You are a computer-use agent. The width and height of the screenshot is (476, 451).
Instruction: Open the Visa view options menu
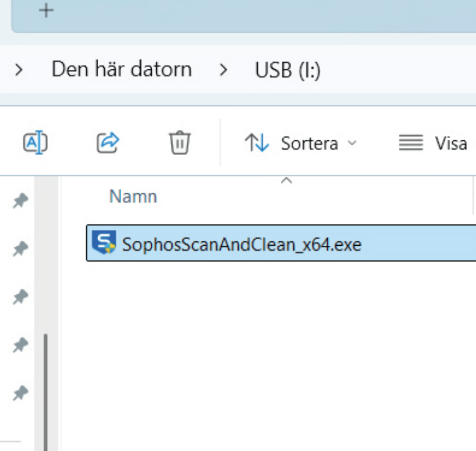433,143
